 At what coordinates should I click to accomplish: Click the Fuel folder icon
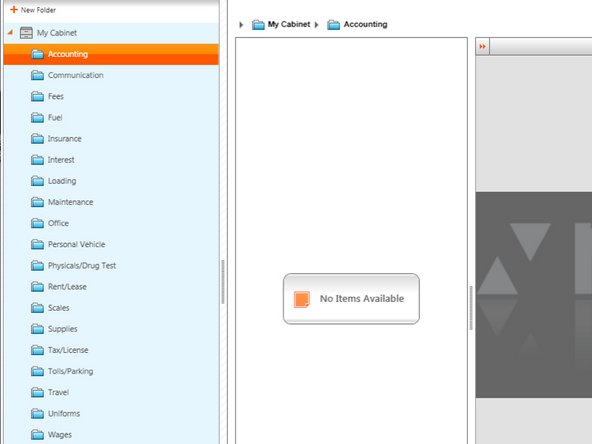click(x=37, y=117)
